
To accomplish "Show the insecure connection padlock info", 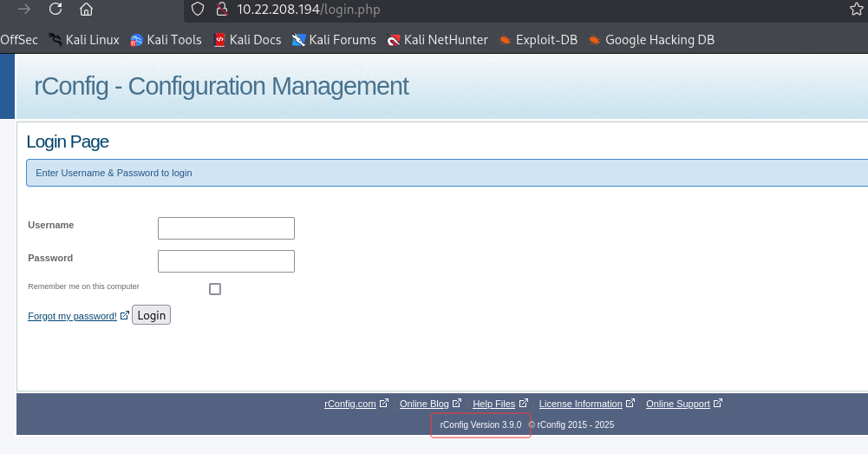I will (x=221, y=9).
